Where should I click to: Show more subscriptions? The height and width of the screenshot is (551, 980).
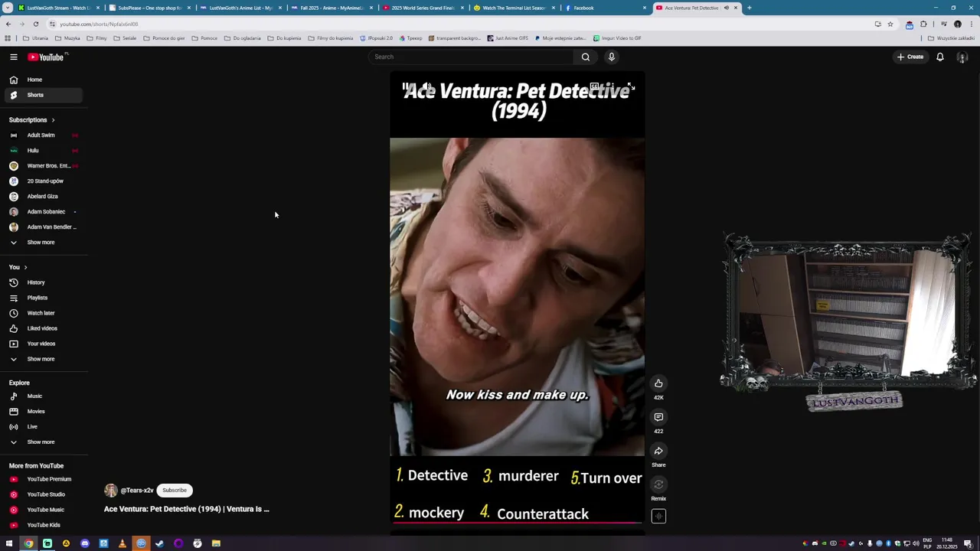click(x=42, y=243)
